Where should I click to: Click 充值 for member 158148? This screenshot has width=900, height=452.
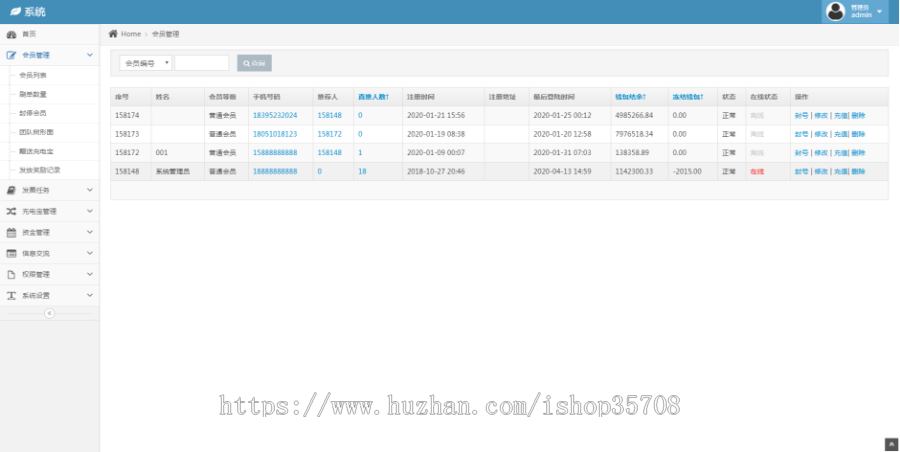click(840, 172)
